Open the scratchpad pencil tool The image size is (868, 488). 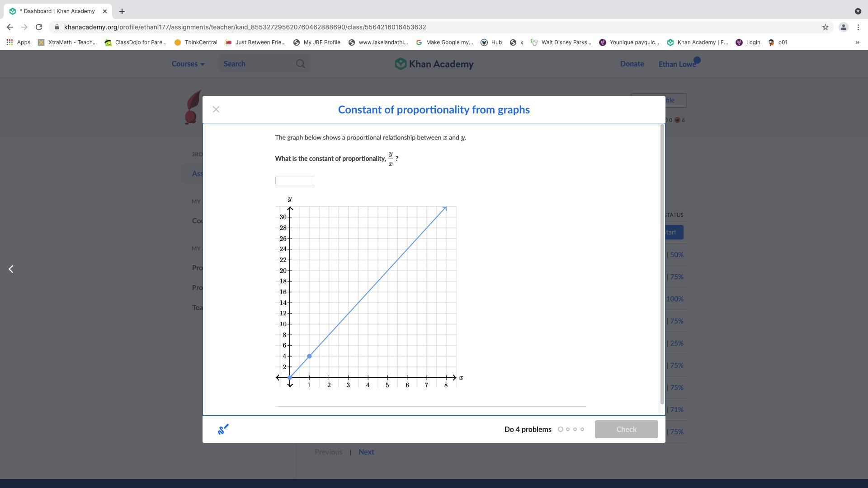[223, 429]
